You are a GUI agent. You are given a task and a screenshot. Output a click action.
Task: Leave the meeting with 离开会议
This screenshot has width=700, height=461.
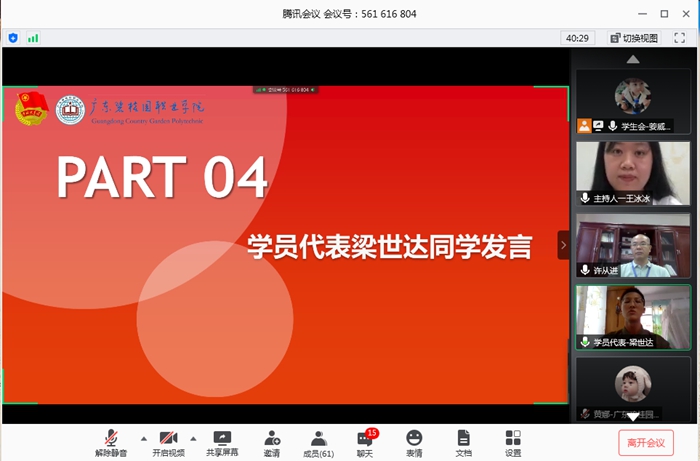point(646,443)
